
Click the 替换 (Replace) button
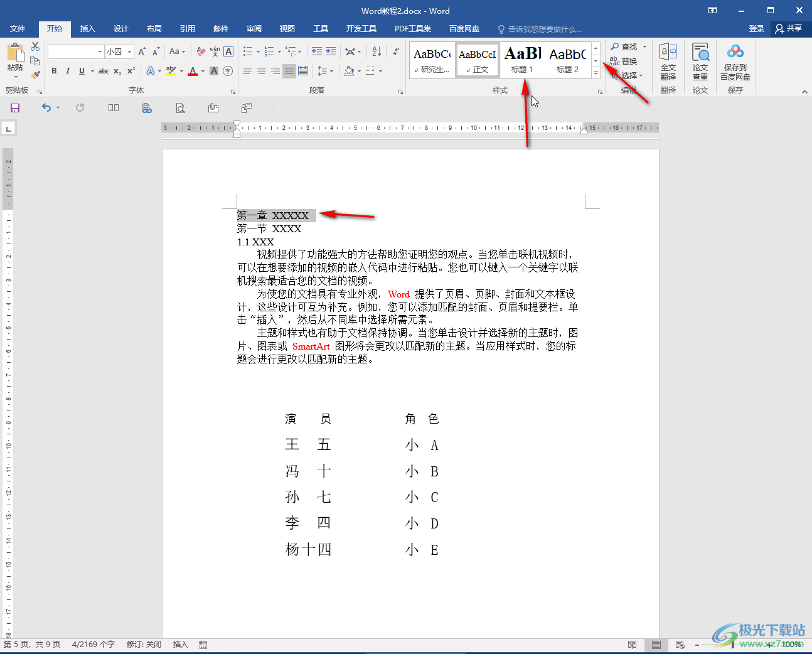point(624,62)
